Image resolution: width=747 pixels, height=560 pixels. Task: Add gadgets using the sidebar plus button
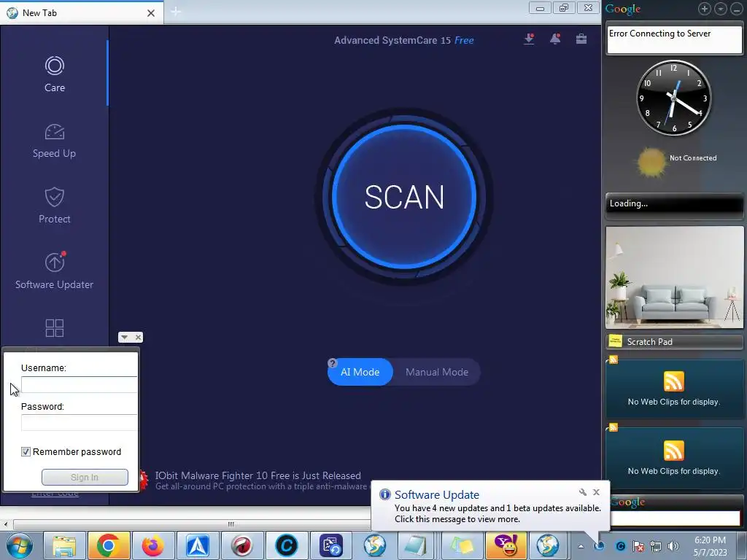(705, 9)
